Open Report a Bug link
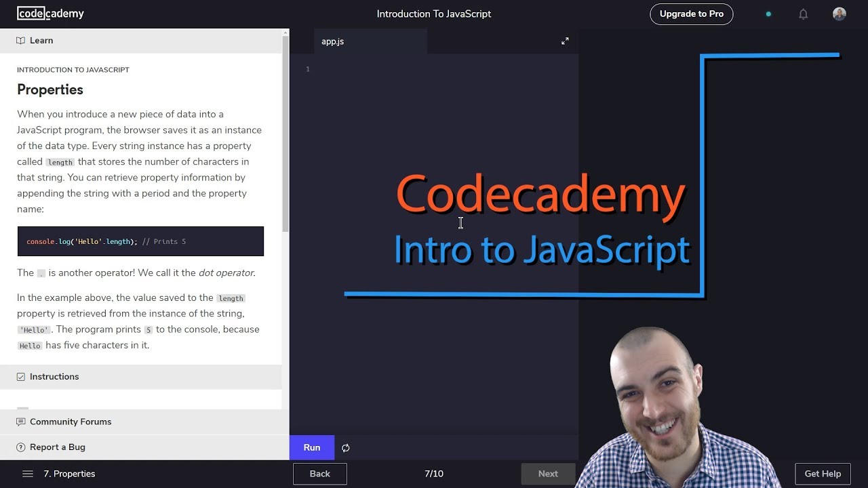 click(x=58, y=447)
